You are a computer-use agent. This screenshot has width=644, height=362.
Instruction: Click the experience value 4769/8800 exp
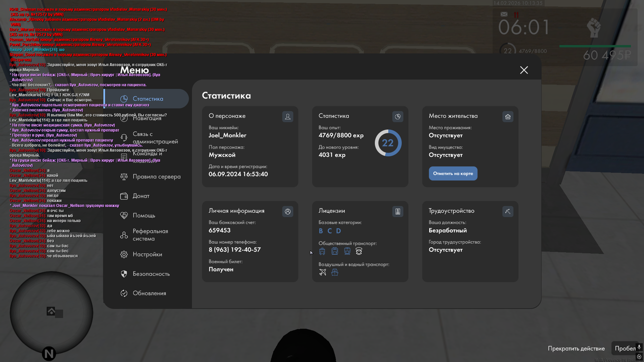[x=341, y=135]
